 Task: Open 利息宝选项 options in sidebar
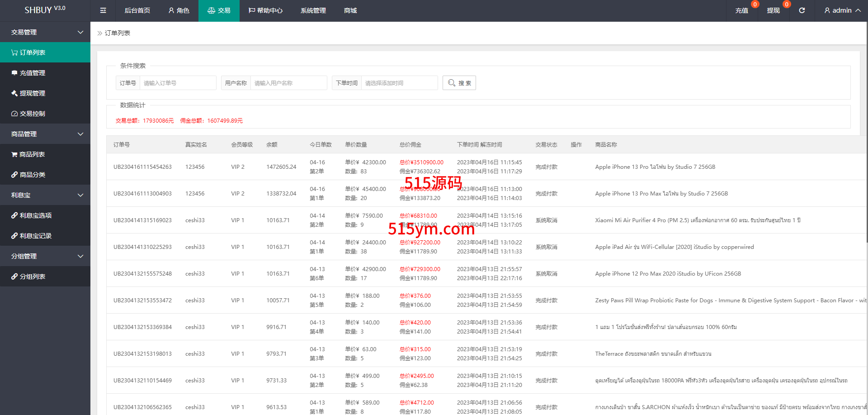35,215
